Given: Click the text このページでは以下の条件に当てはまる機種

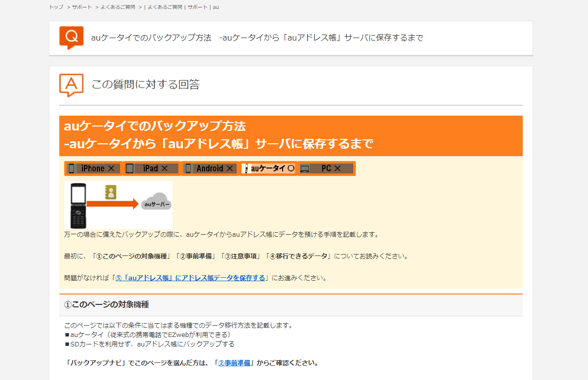Looking at the screenshot, I should pyautogui.click(x=179, y=325).
